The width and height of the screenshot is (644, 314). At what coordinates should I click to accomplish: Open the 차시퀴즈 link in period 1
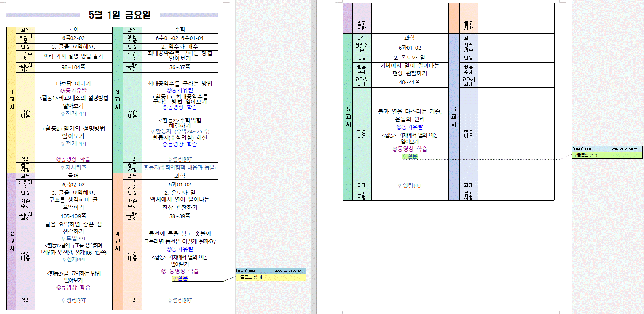[74, 168]
